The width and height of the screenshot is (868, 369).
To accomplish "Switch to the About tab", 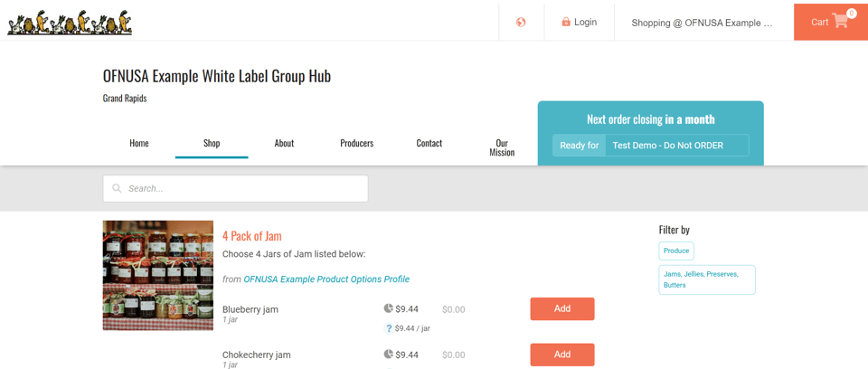I will click(284, 143).
